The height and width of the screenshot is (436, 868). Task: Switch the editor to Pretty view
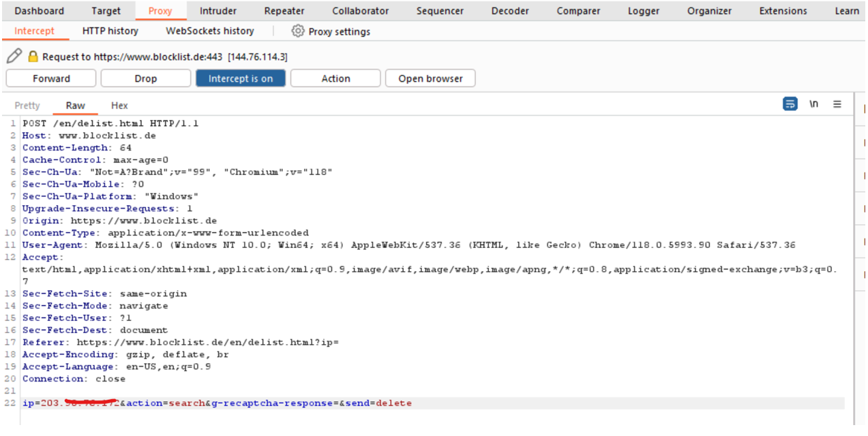(27, 105)
